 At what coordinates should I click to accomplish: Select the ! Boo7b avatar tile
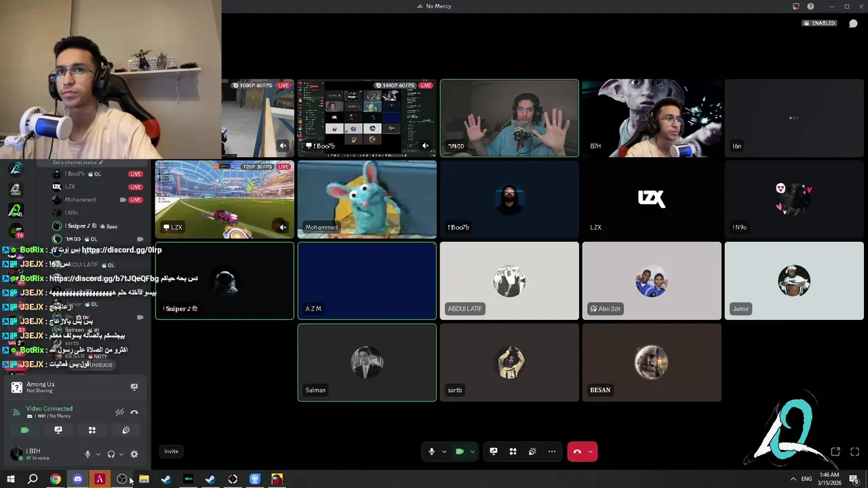[x=509, y=199]
